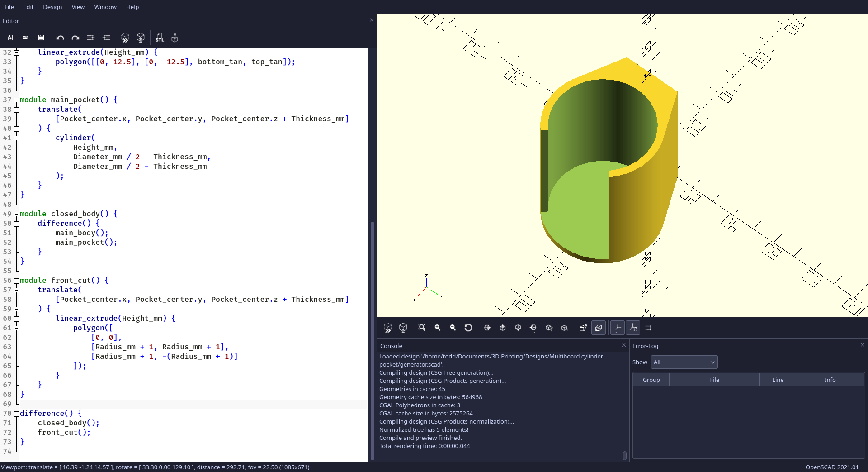The image size is (868, 472).
Task: Close the Console panel
Action: point(624,345)
